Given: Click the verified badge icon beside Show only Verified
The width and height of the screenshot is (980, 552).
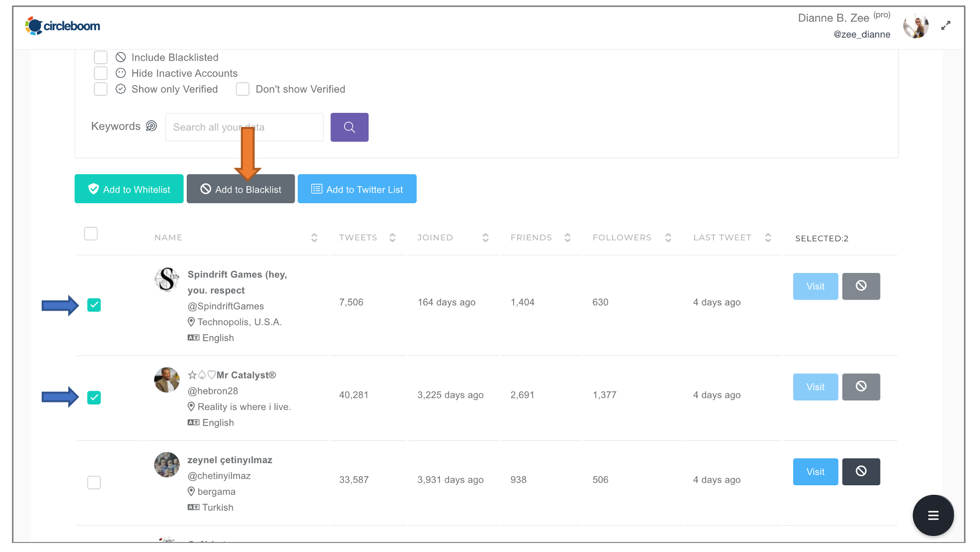Looking at the screenshot, I should pyautogui.click(x=120, y=89).
